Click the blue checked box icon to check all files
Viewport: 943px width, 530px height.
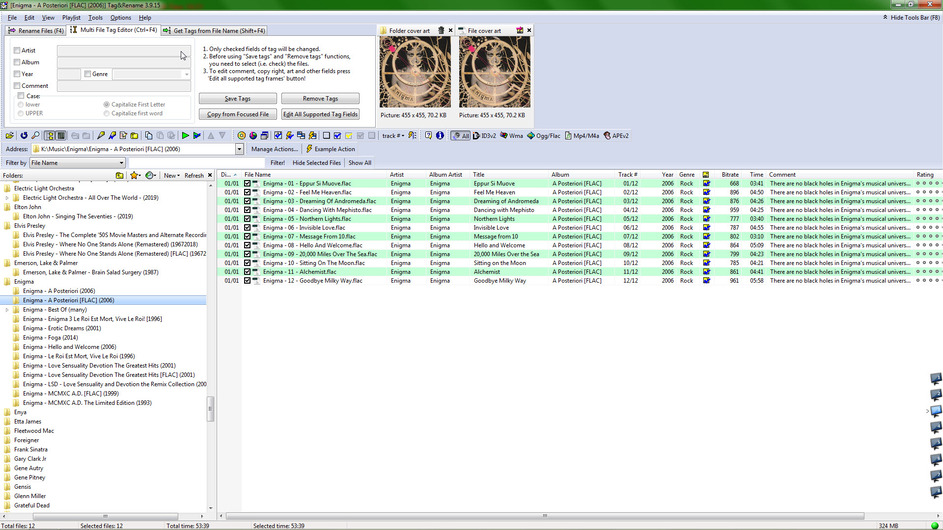tap(337, 136)
